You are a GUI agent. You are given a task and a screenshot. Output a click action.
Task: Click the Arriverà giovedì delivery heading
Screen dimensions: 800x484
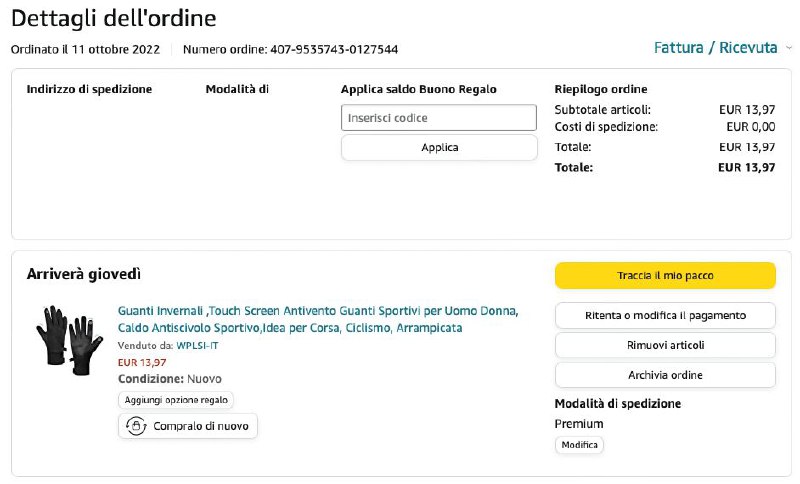point(84,274)
